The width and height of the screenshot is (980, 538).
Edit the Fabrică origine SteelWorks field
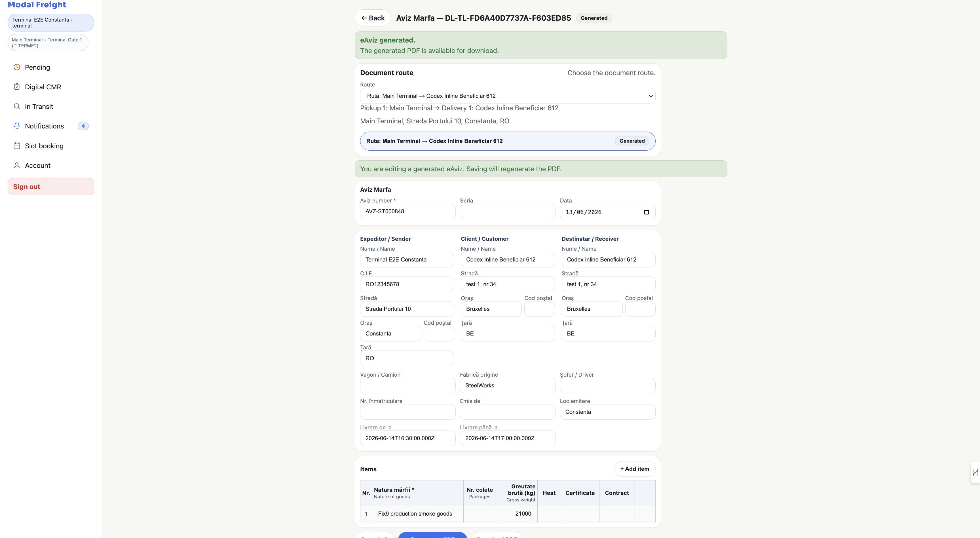[508, 385]
